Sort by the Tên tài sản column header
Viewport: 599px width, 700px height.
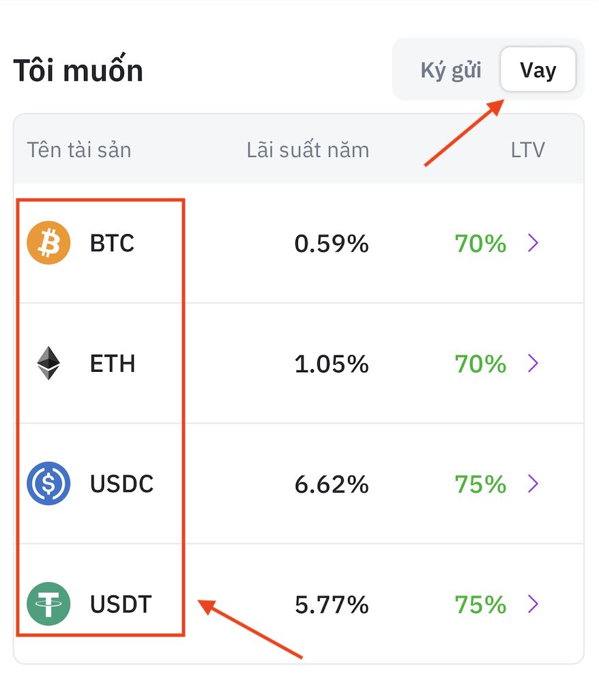(x=79, y=149)
